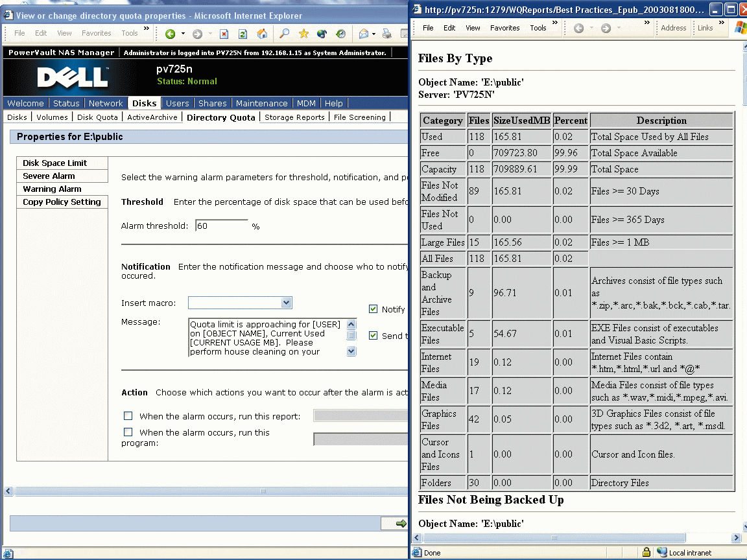Open Tools menu in quota window
Screen dimensions: 747x560
(130, 33)
